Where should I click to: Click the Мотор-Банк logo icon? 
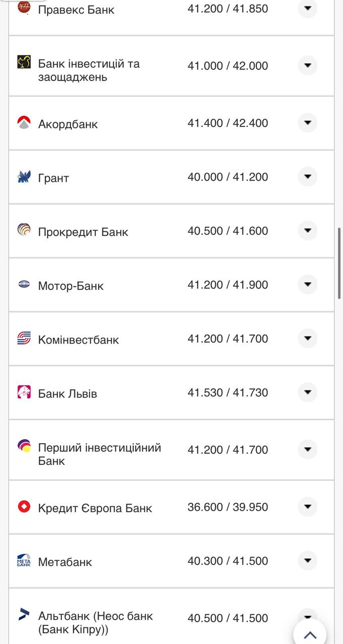click(x=24, y=284)
